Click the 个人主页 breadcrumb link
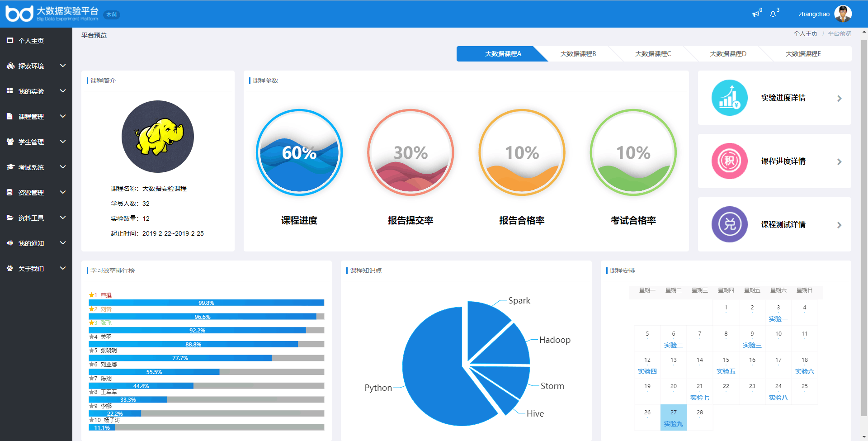This screenshot has height=441, width=868. [x=805, y=33]
